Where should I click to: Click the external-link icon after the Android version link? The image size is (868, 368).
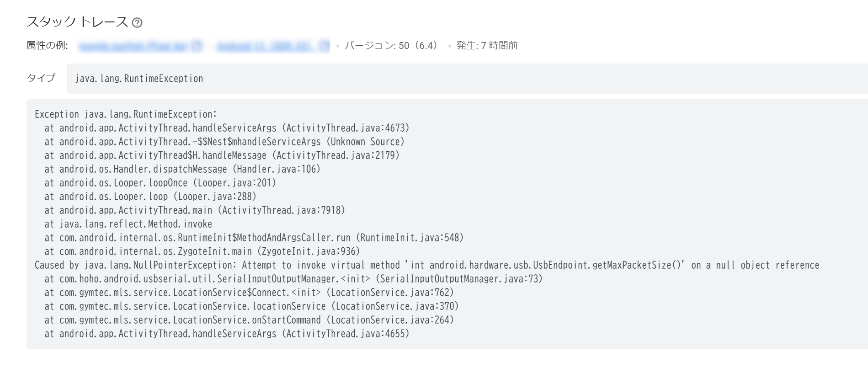(x=325, y=46)
